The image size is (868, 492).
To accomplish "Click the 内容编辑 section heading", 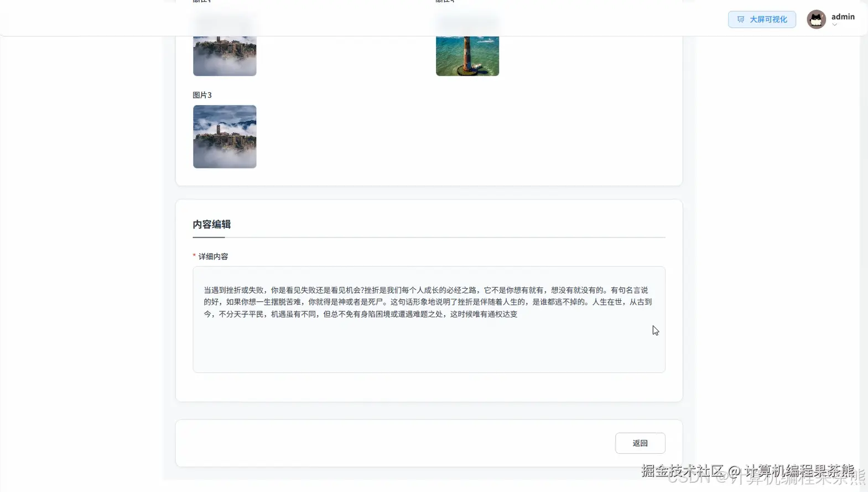I will (x=211, y=224).
